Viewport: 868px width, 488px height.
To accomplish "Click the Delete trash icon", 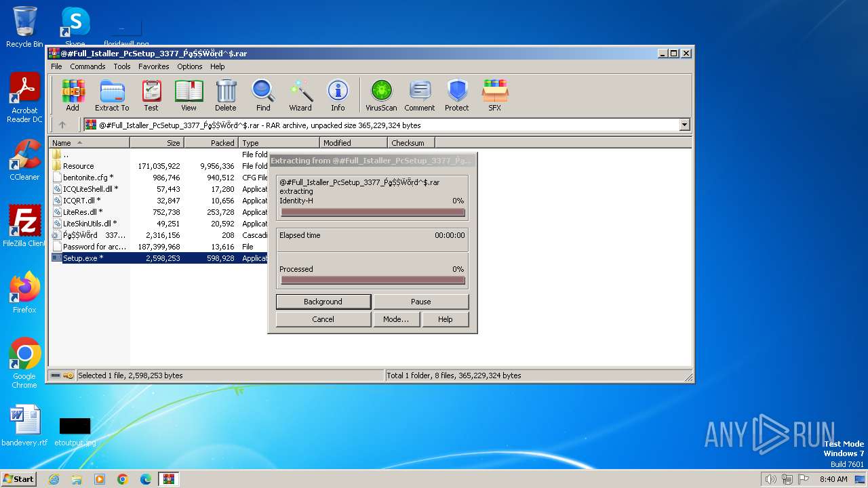I will click(226, 95).
